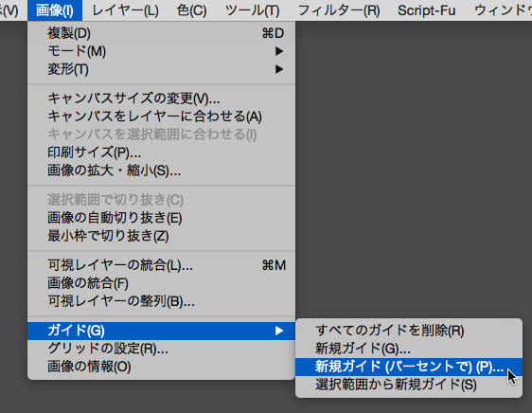Image resolution: width=532 pixels, height=413 pixels.
Task: Select 最小枠で切り抜き(Z)
Action: (x=161, y=236)
